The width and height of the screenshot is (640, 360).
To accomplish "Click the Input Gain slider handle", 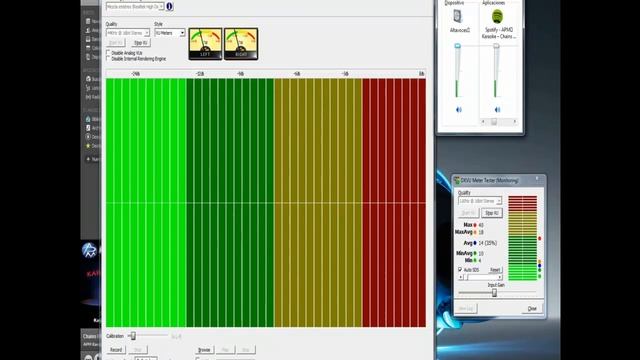I will [494, 293].
